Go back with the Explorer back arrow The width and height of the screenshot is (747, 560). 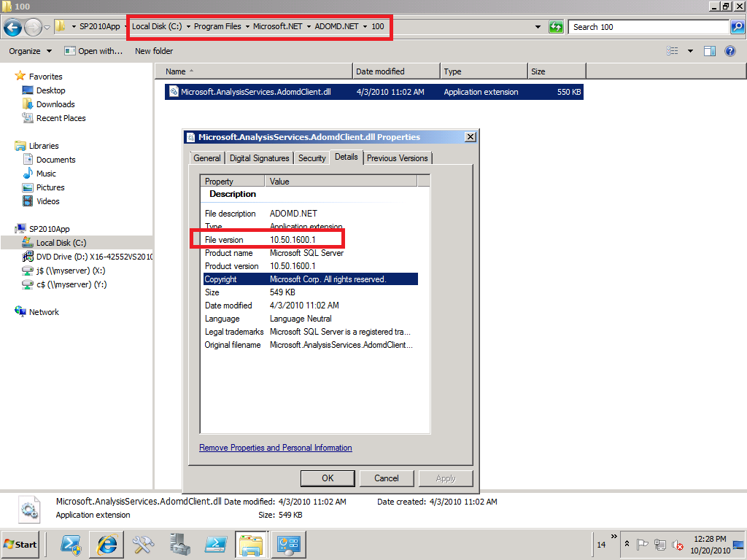click(13, 27)
